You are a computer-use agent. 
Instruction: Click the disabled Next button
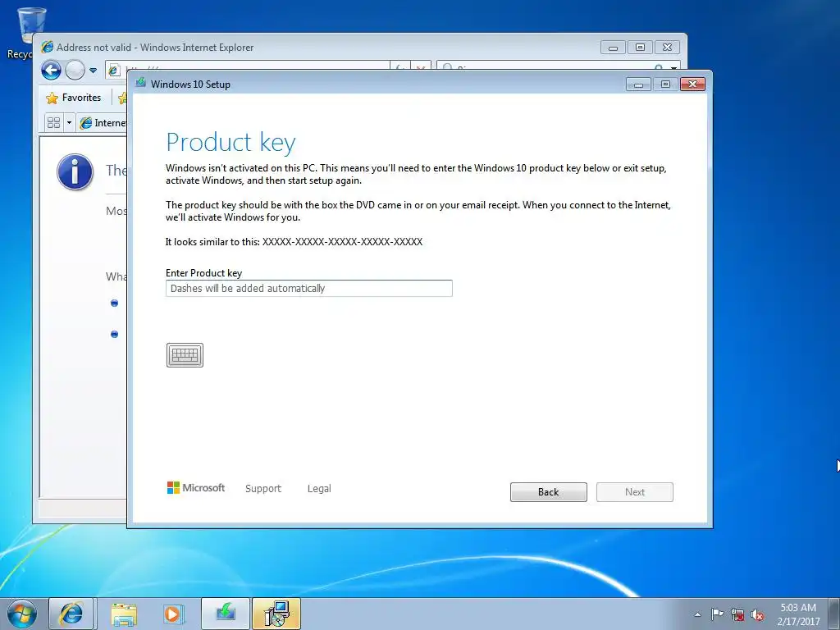635,492
